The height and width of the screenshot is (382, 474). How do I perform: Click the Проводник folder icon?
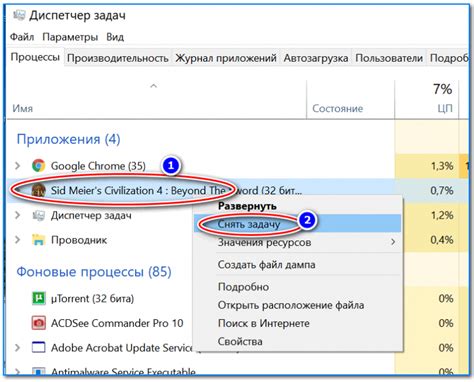(x=38, y=240)
